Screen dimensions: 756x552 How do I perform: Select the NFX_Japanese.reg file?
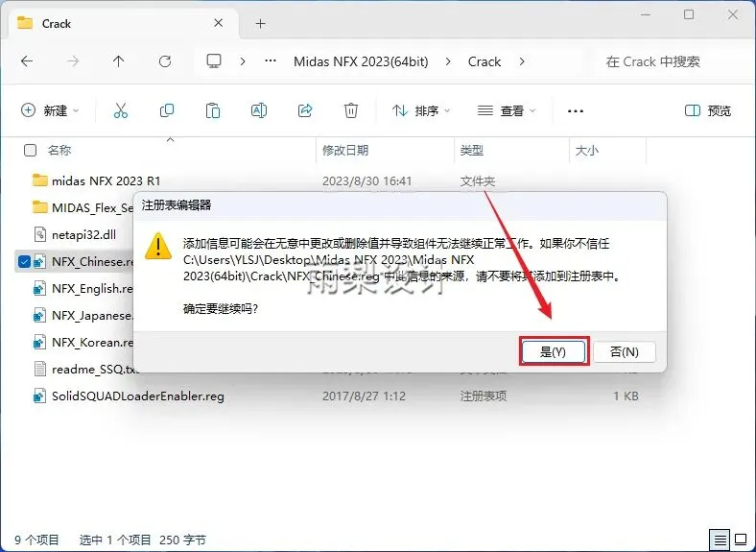pyautogui.click(x=92, y=316)
